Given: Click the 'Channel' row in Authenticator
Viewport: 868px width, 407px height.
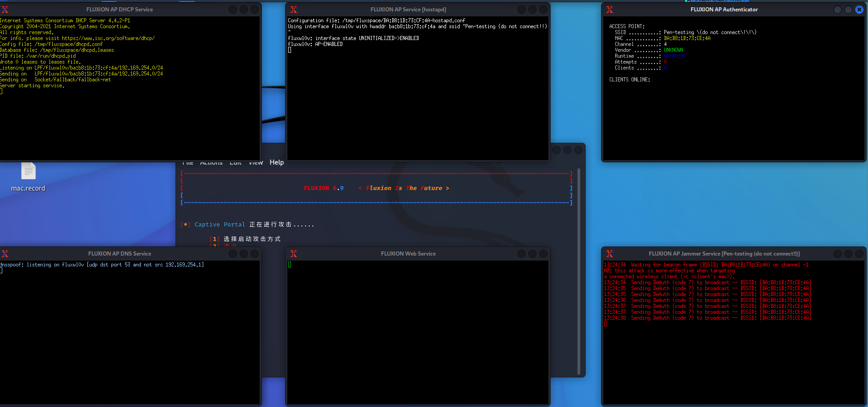Looking at the screenshot, I should 641,44.
